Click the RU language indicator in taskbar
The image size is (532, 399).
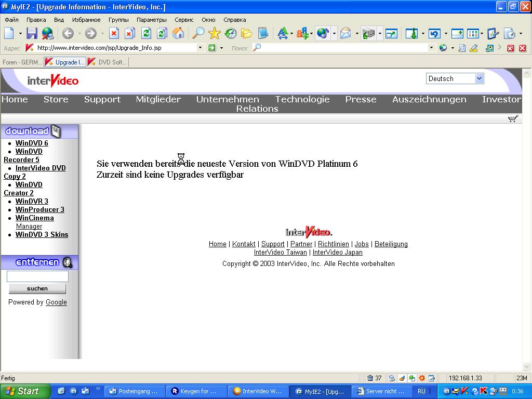pos(421,391)
